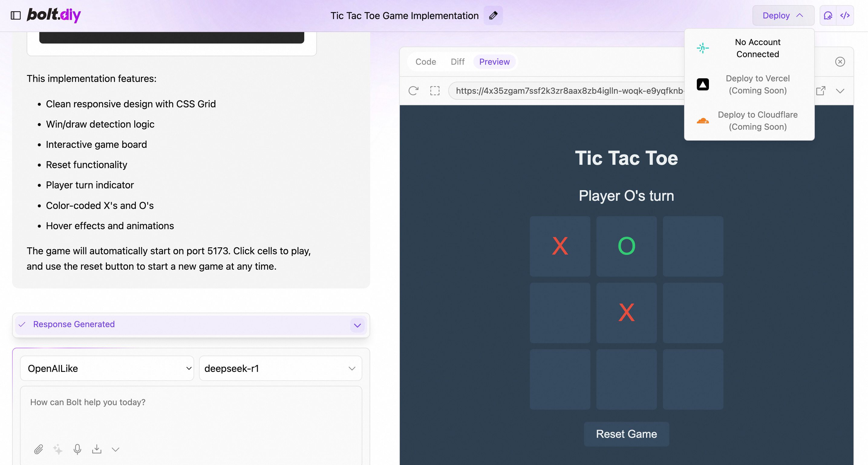The image size is (868, 465).
Task: Click the export chat download icon
Action: click(97, 449)
